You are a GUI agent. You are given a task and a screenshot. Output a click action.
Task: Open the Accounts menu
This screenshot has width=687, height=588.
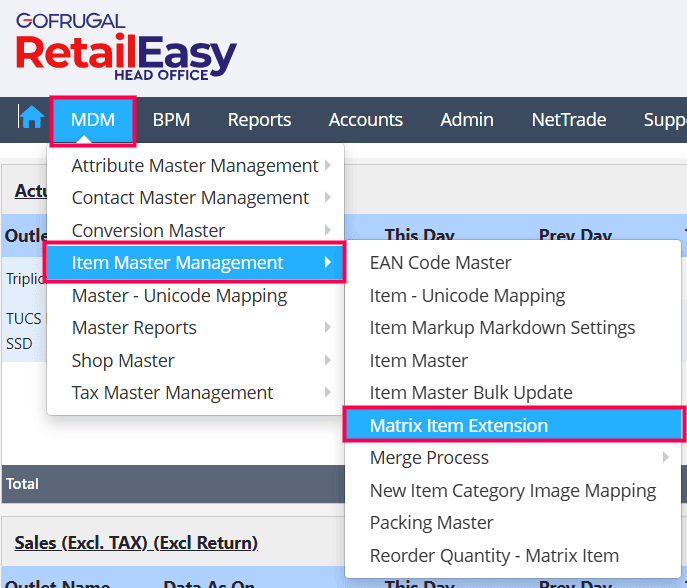click(365, 120)
